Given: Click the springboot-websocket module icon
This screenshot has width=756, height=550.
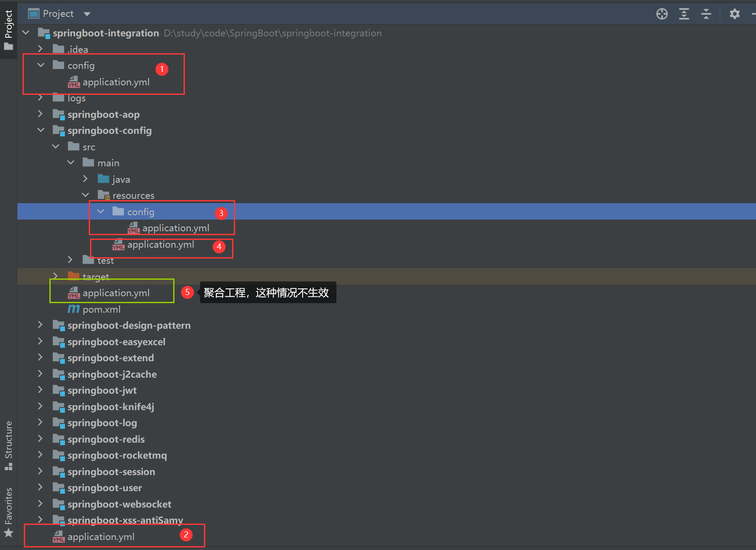Looking at the screenshot, I should 58,504.
